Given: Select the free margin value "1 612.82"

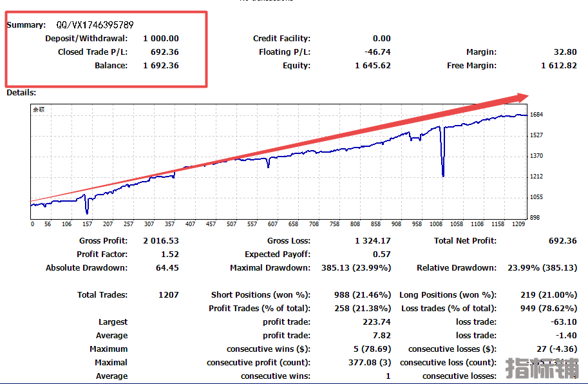Looking at the screenshot, I should click(x=559, y=66).
